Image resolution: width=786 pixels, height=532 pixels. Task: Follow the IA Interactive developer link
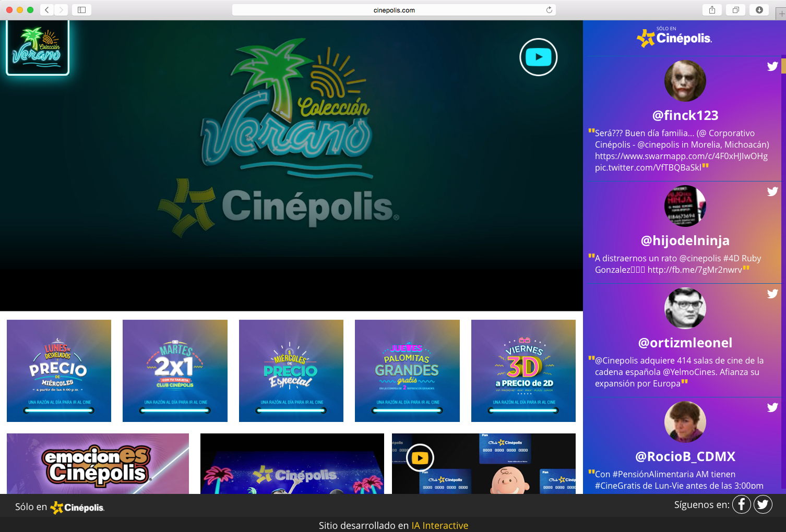440,525
